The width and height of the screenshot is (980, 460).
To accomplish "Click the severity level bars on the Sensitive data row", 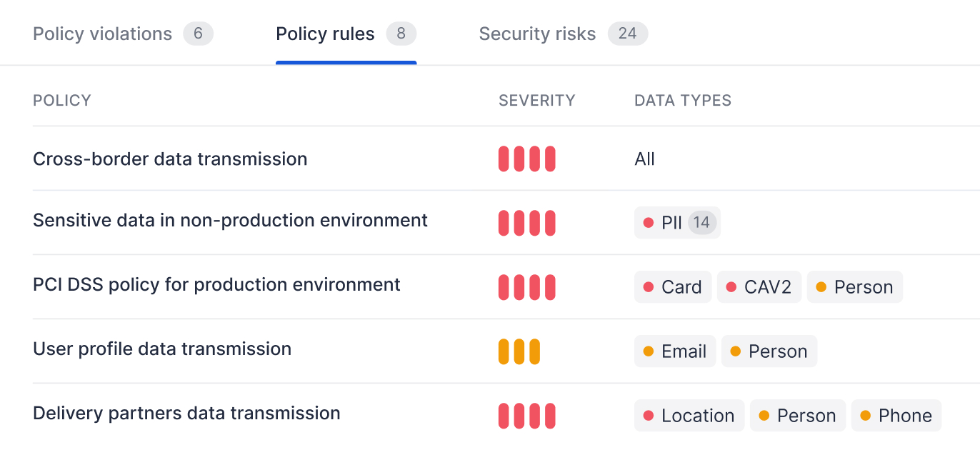I will click(527, 222).
